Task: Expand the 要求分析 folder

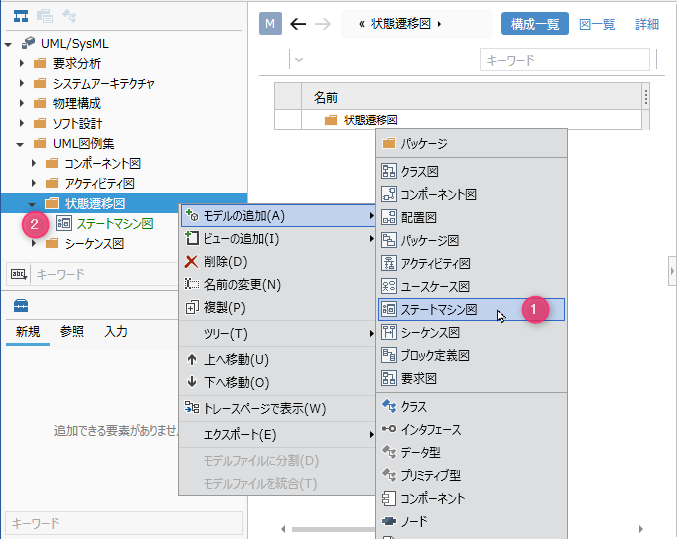Action: click(22, 63)
